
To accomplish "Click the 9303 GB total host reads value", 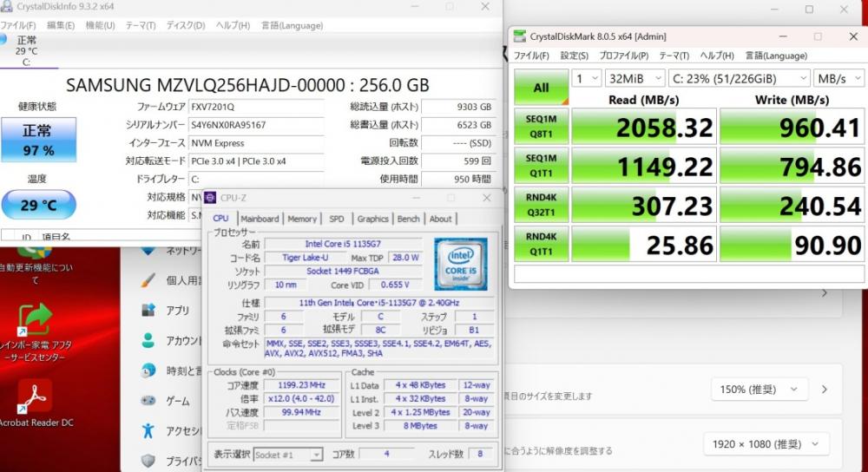I will pos(457,107).
